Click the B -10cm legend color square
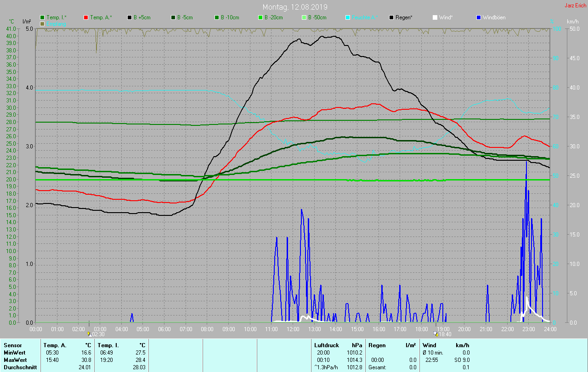 (216, 17)
